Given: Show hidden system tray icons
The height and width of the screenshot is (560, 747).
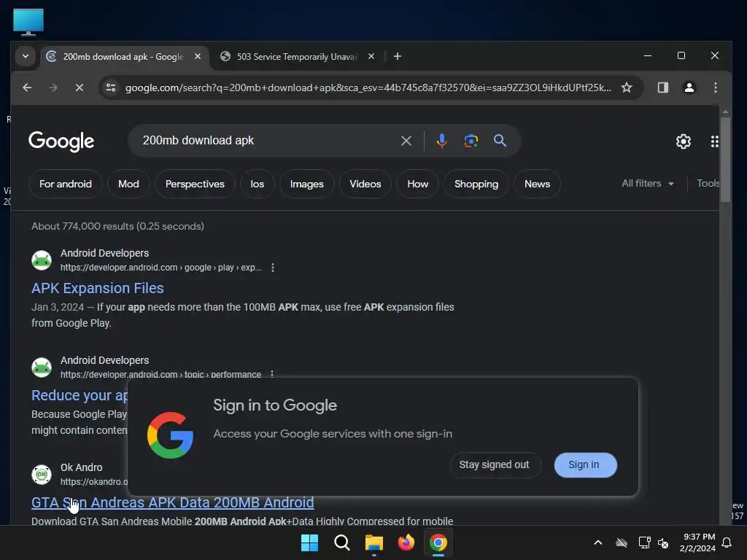Looking at the screenshot, I should 598,542.
